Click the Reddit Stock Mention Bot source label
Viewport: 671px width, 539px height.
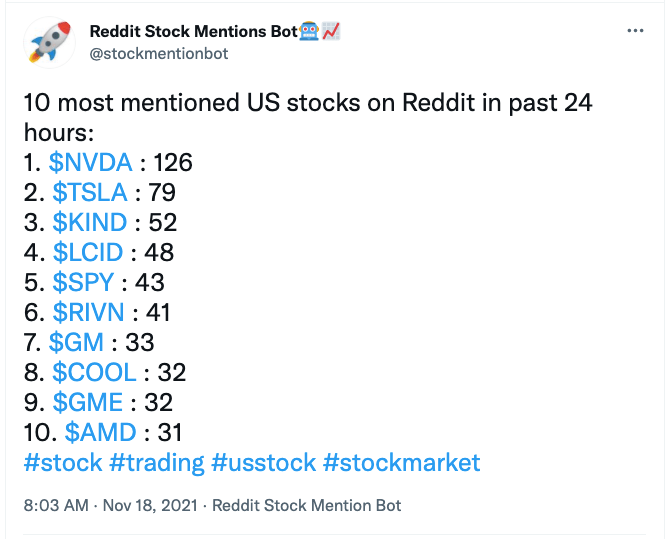(307, 506)
